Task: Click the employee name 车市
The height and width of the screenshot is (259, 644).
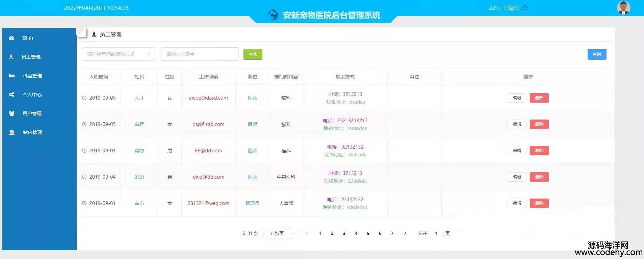Action: click(x=139, y=203)
